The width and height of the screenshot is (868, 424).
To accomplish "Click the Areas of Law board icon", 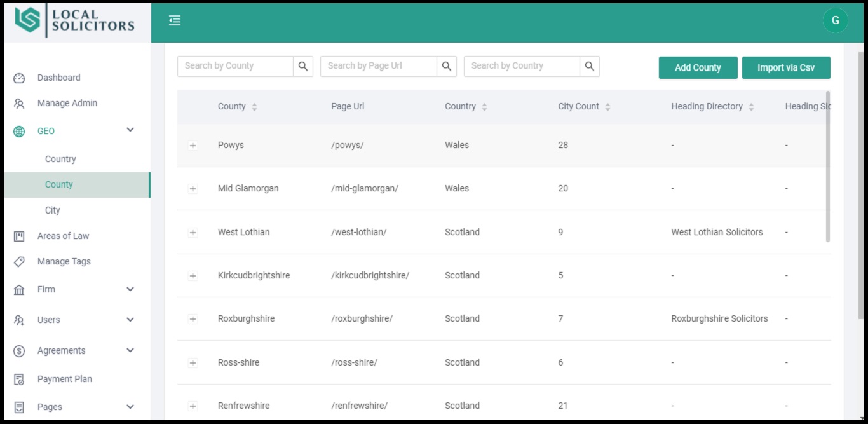I will pyautogui.click(x=19, y=236).
